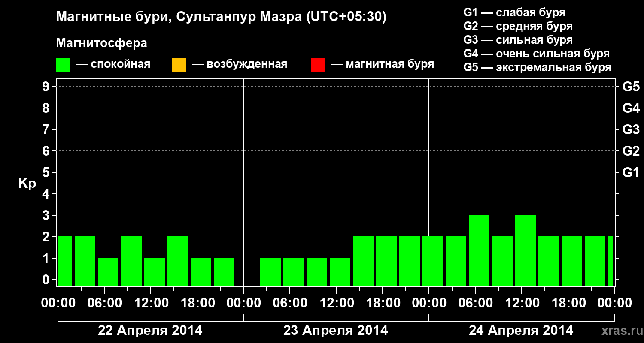Click the '— спокойная' legend label
This screenshot has width=644, height=343.
113,65
